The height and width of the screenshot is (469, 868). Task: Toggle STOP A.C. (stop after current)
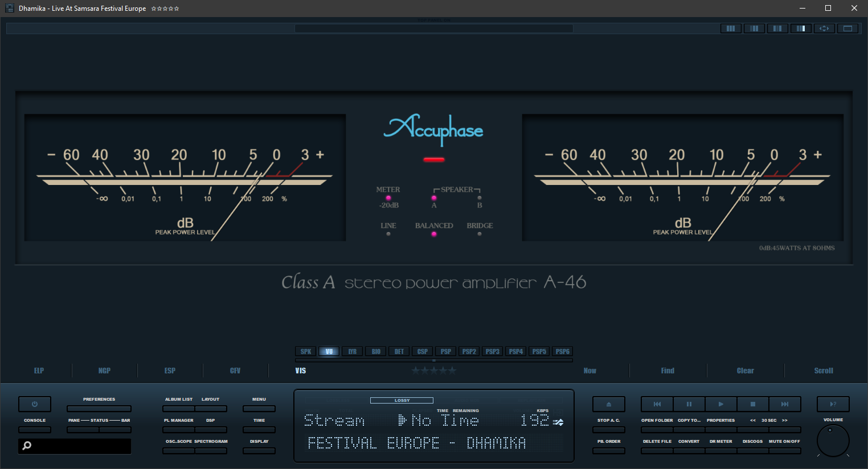[x=609, y=430]
